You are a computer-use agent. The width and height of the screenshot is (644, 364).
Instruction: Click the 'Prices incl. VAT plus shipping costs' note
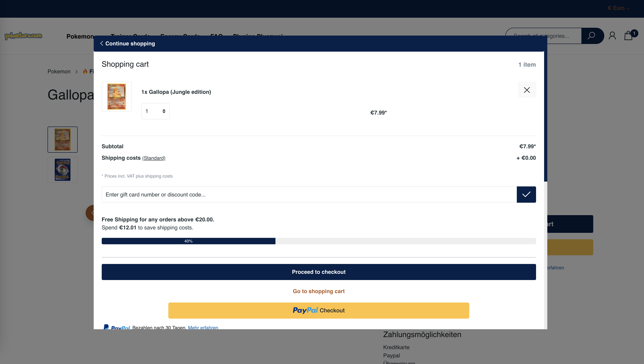point(137,176)
